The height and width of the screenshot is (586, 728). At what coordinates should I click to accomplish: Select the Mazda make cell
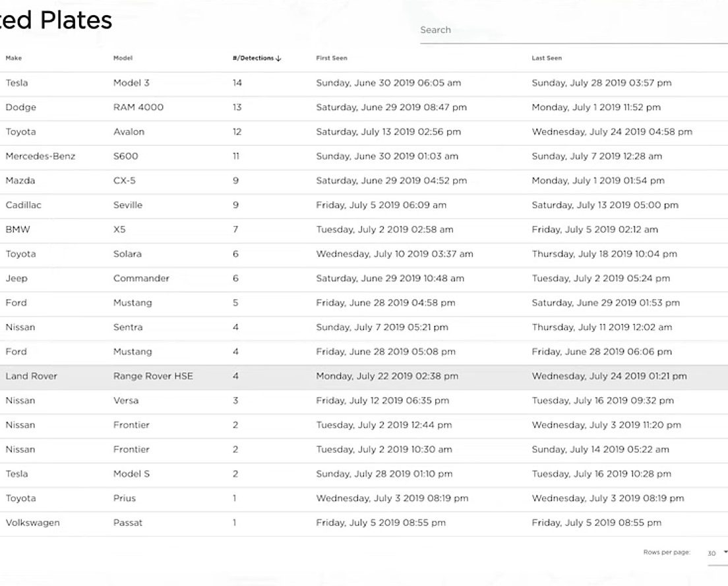(20, 180)
